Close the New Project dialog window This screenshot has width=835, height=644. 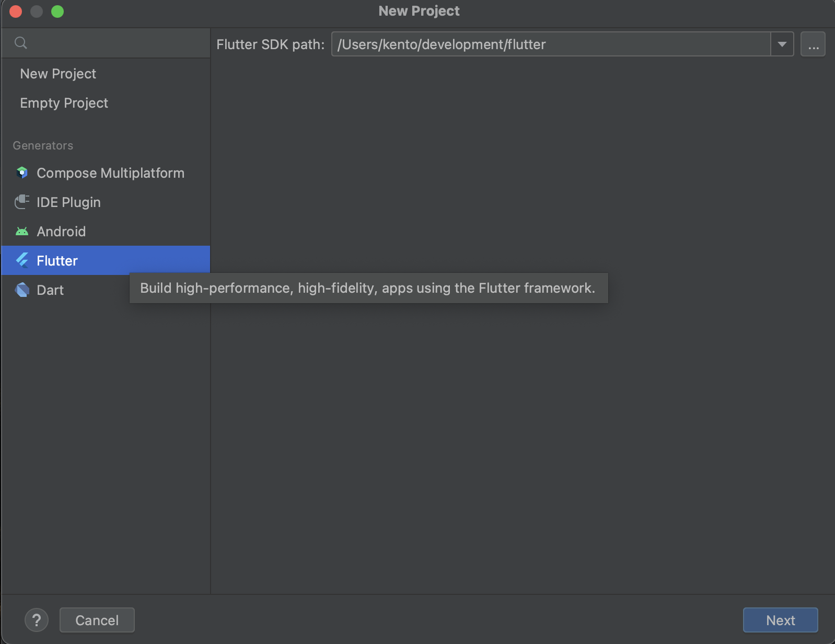point(16,11)
